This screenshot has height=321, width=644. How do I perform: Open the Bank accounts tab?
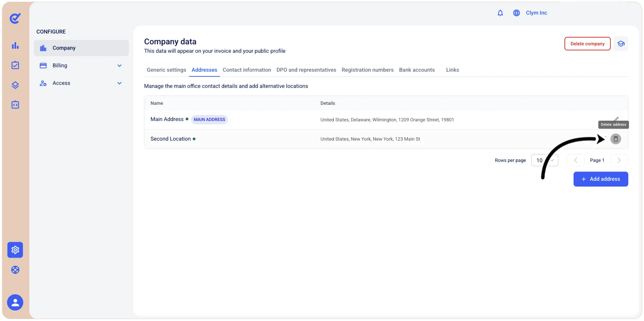417,70
